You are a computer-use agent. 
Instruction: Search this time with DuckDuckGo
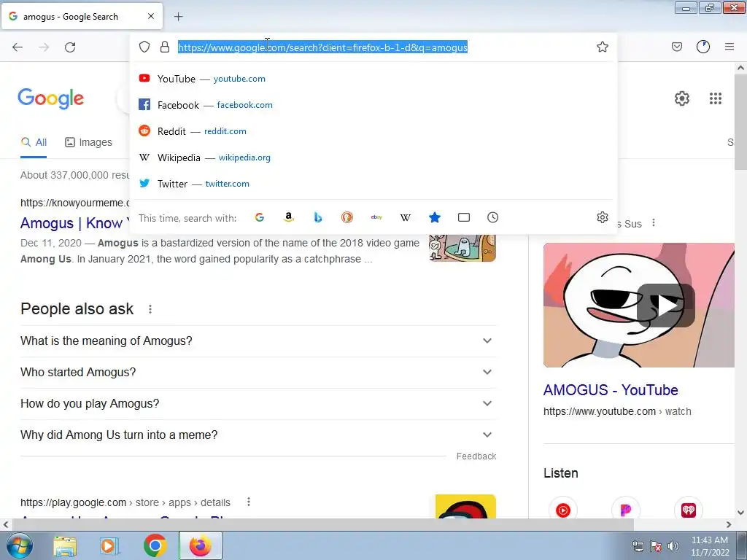point(347,217)
